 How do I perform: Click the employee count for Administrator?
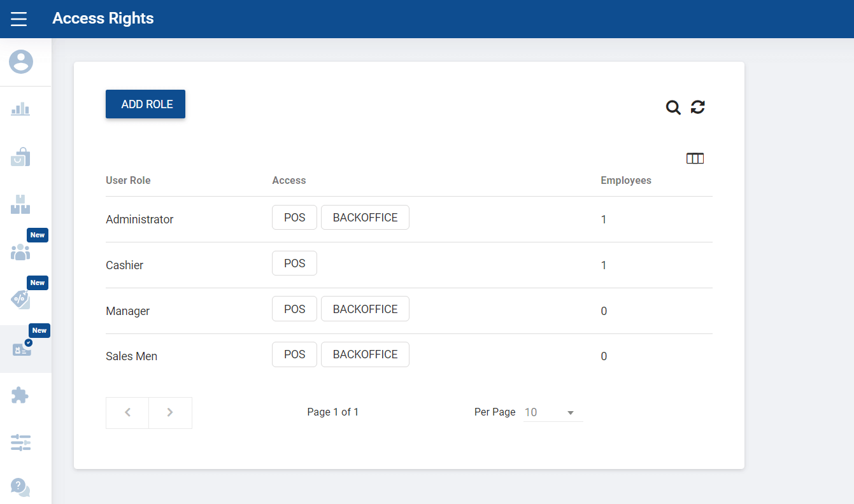(x=604, y=220)
